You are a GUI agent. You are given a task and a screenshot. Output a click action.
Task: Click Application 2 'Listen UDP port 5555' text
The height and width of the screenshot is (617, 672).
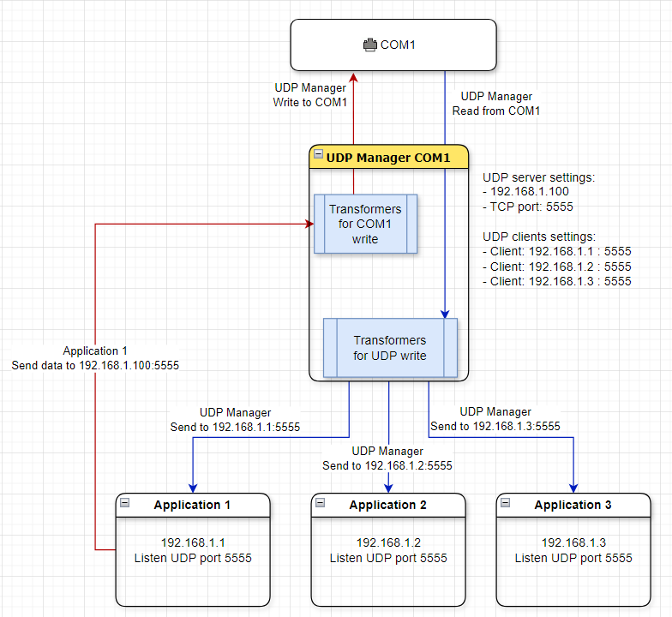(388, 558)
